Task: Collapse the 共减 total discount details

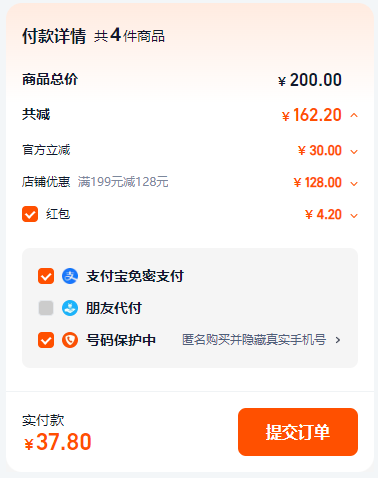Action: pyautogui.click(x=354, y=115)
